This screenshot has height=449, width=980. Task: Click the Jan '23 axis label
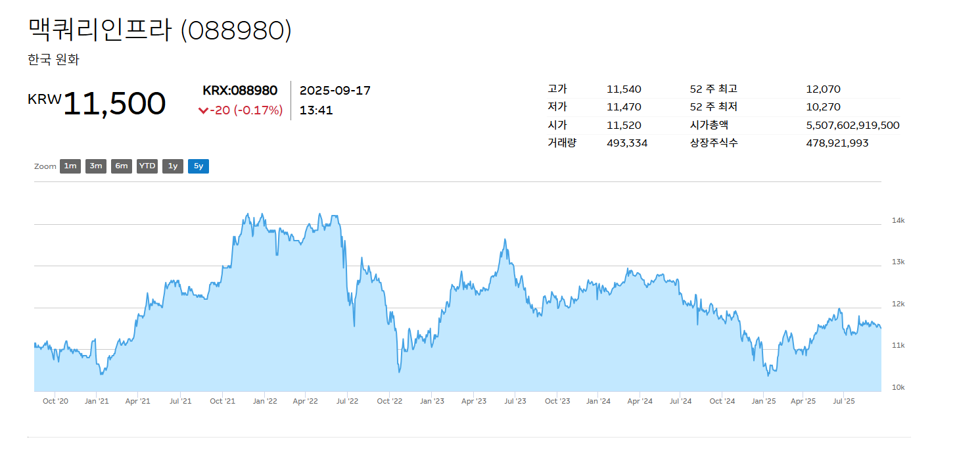pos(432,400)
